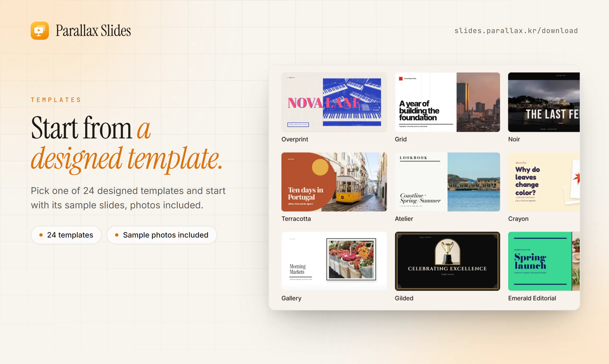Open the Atelier lookbook template thumbnail
Image resolution: width=609 pixels, height=364 pixels.
(447, 182)
